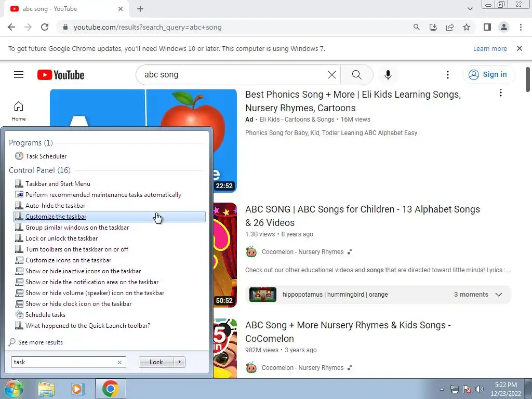Screen dimensions: 532x399
Task: Show hidden system tray icons arrow
Action: pyautogui.click(x=442, y=389)
